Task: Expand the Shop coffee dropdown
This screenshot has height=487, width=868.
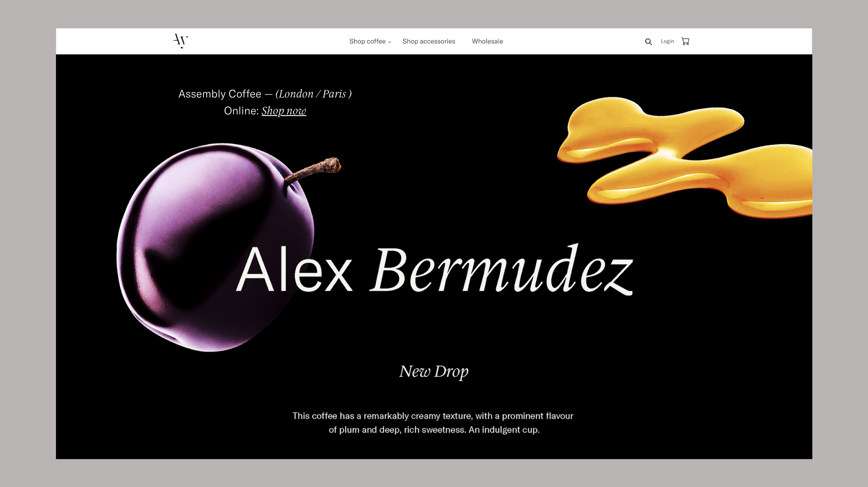Action: click(370, 42)
